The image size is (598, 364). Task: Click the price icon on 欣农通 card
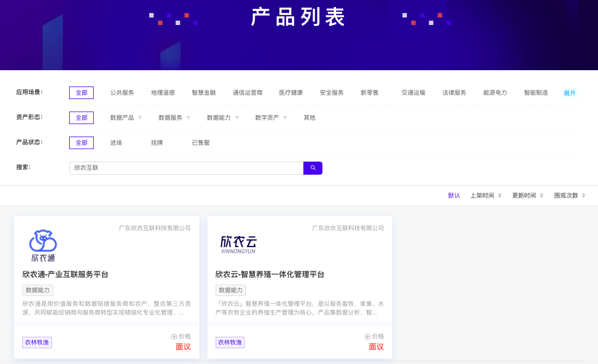point(174,337)
